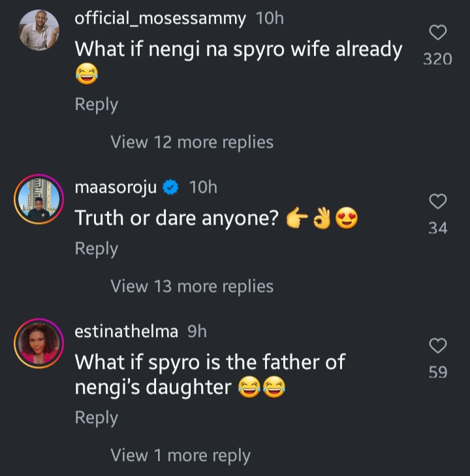Like estinathelma's comment with the heart icon
This screenshot has height=476, width=470.
tap(438, 345)
